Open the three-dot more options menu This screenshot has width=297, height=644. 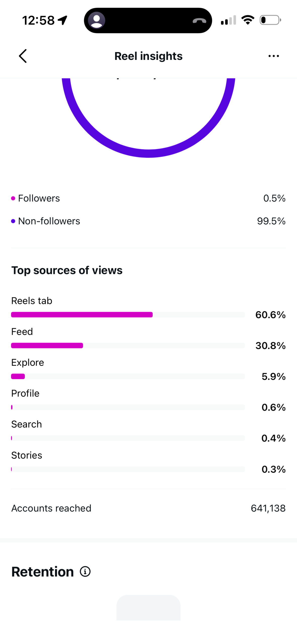(x=274, y=56)
